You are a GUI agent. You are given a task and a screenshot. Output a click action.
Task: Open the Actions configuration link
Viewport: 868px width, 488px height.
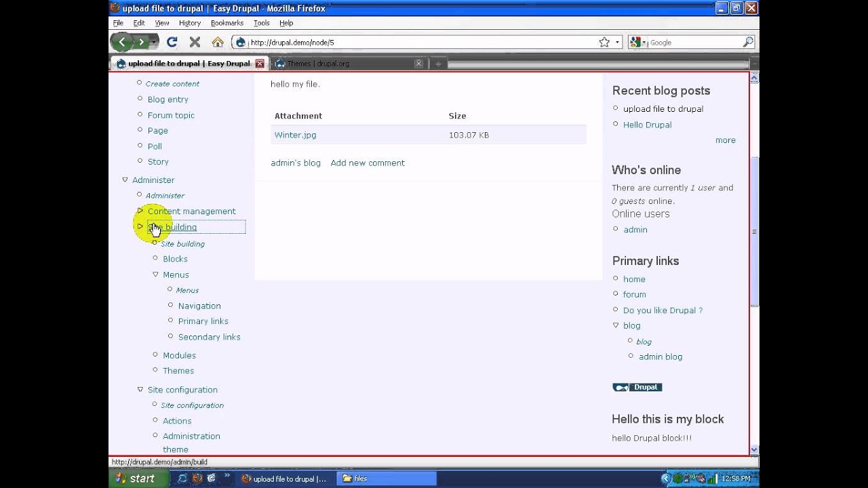[x=177, y=421]
